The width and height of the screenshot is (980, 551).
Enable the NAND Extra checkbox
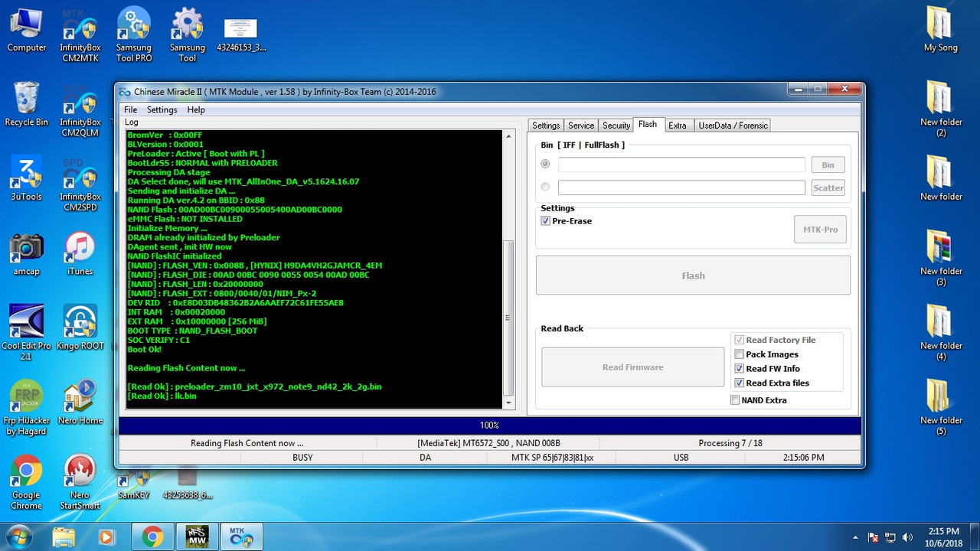click(x=735, y=400)
